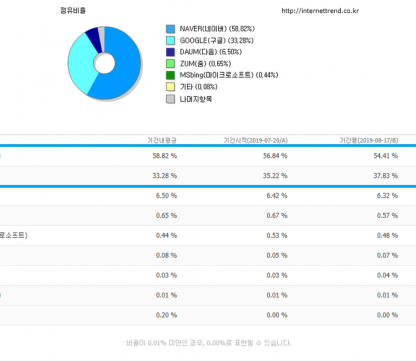Select the 기간끝(2019-08-17/B) column header

tap(369, 140)
